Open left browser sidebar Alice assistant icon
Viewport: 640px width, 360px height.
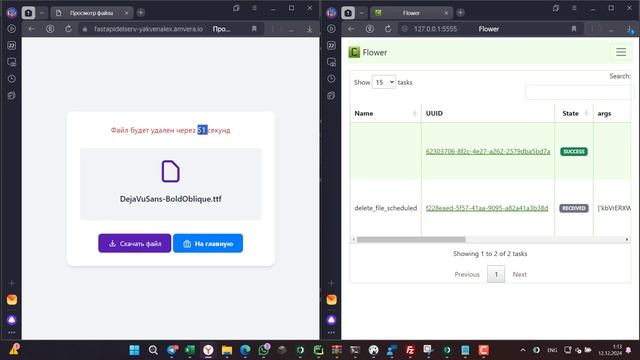11,320
